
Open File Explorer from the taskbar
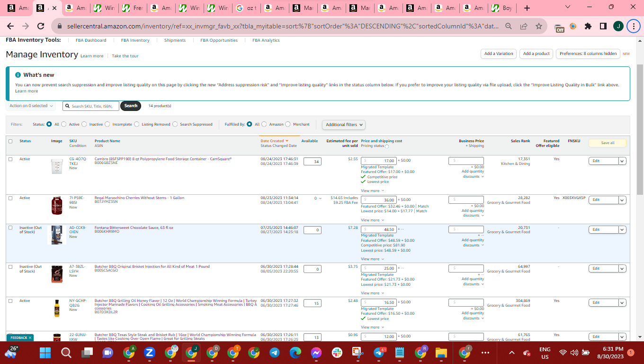pyautogui.click(x=441, y=353)
